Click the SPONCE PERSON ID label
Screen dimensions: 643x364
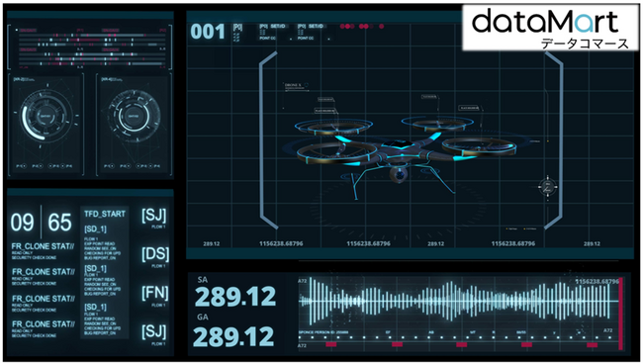point(323,332)
